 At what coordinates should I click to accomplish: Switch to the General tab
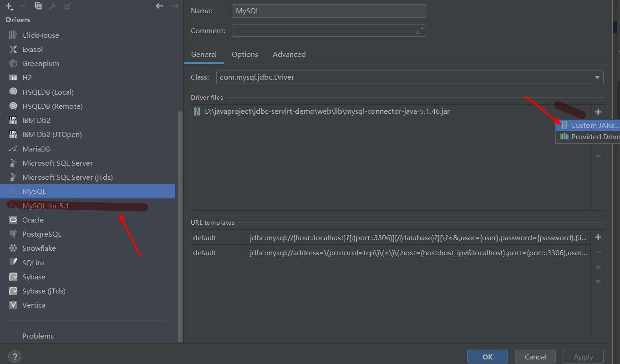[x=204, y=54]
